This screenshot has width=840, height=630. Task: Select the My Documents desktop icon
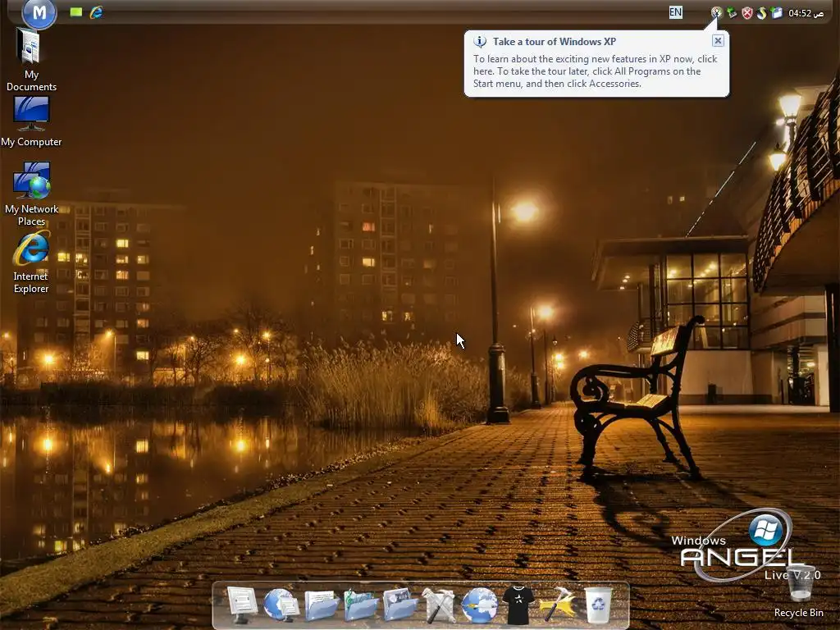[x=31, y=60]
